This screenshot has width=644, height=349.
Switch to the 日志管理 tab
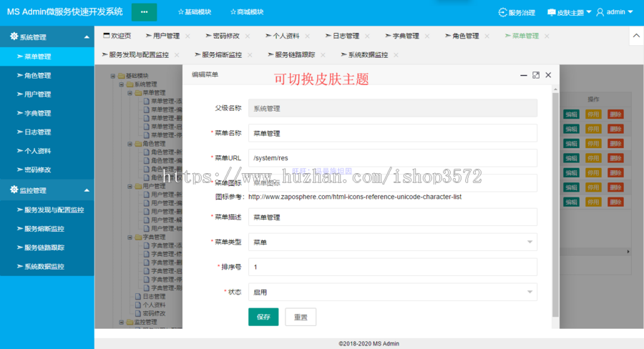click(343, 36)
